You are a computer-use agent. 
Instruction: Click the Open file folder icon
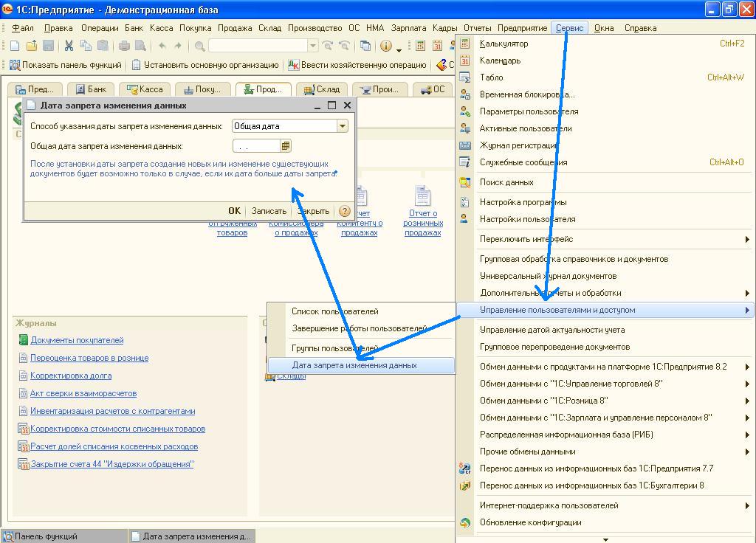pyautogui.click(x=31, y=46)
